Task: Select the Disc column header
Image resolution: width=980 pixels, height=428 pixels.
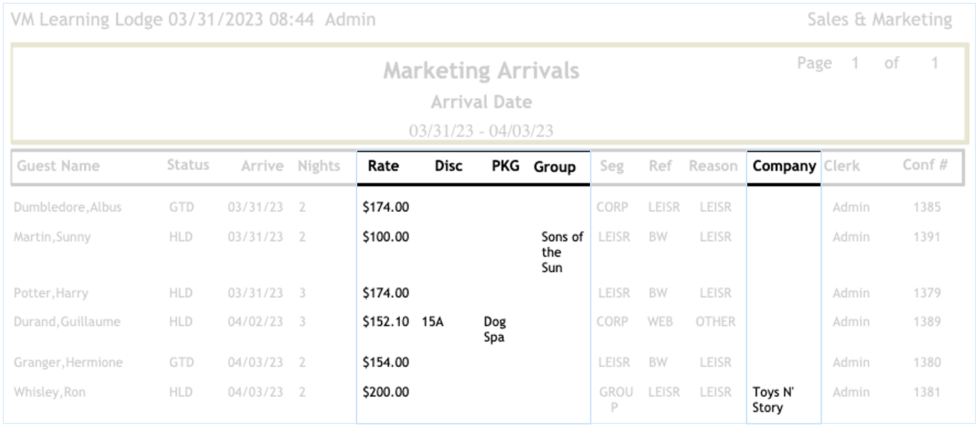Action: point(448,166)
